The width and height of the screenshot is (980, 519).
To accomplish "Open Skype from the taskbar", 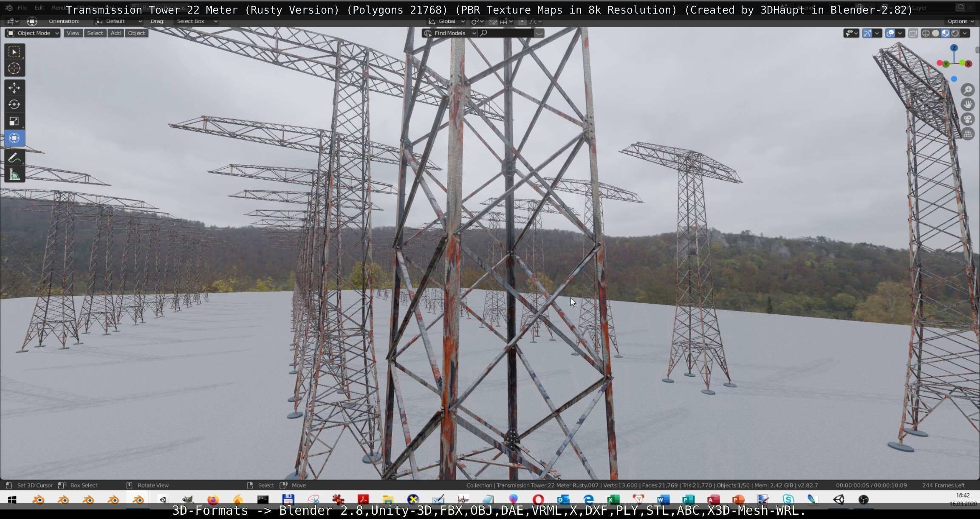I will coord(788,499).
